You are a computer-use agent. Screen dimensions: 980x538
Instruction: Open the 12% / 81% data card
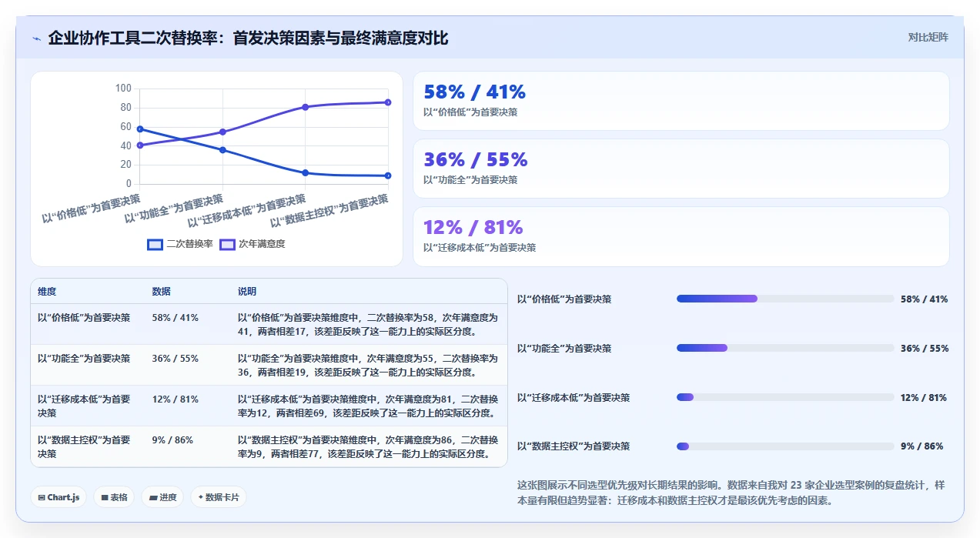pos(681,236)
